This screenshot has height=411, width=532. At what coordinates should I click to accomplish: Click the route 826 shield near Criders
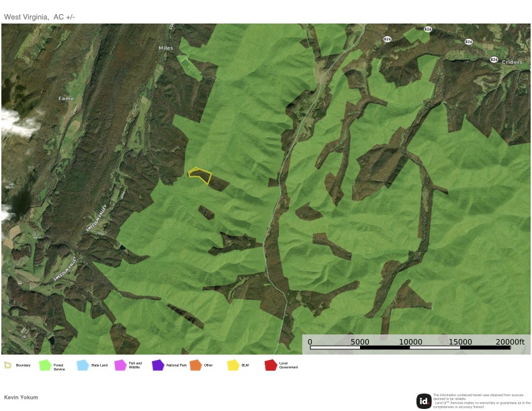click(x=494, y=60)
